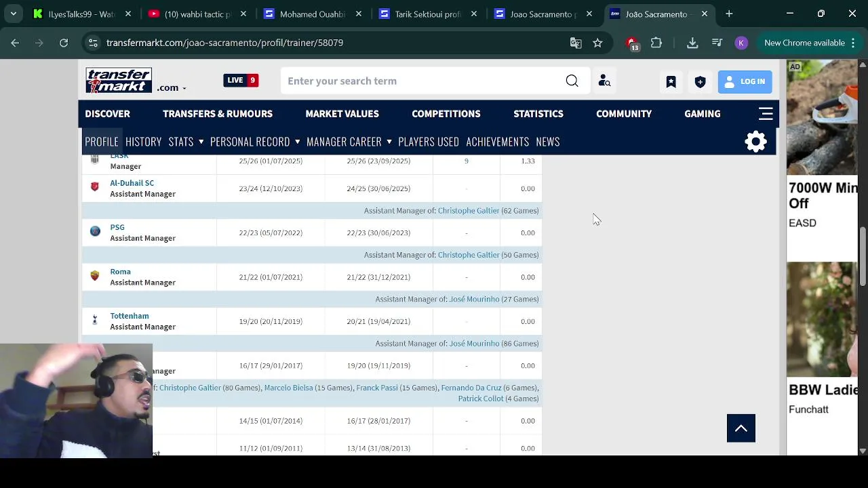Click the scroll-to-top arrow button
The image size is (868, 488).
pos(741,428)
